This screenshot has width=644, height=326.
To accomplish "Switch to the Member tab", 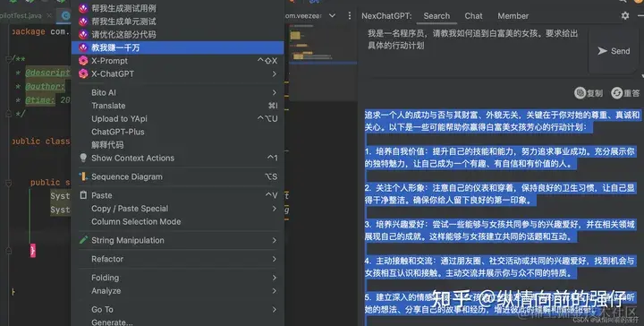I will pos(513,16).
